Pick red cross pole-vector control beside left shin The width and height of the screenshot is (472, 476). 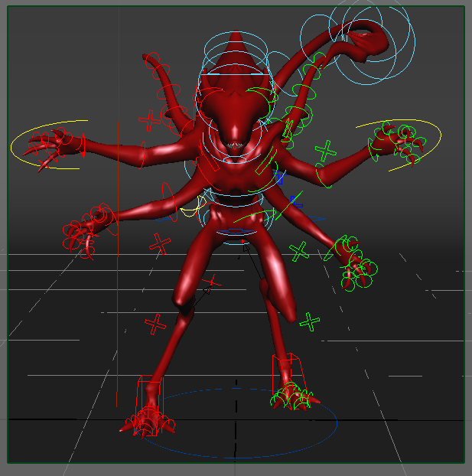click(155, 324)
